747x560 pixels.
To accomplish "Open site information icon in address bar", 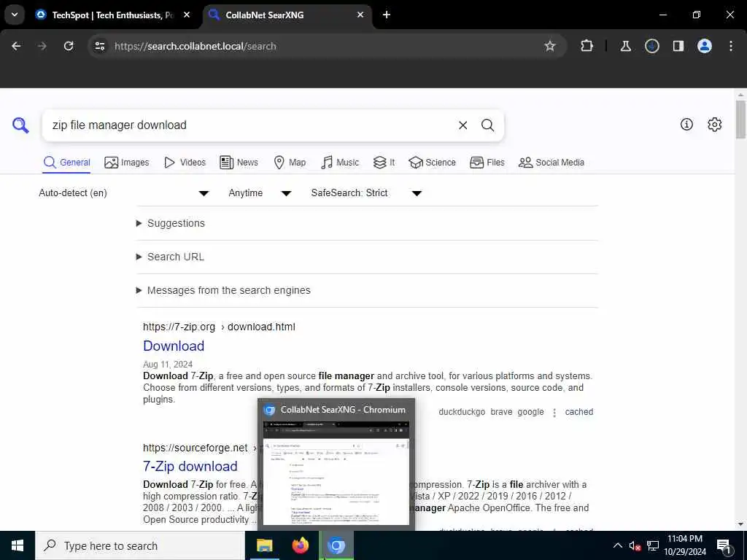I will coord(100,46).
